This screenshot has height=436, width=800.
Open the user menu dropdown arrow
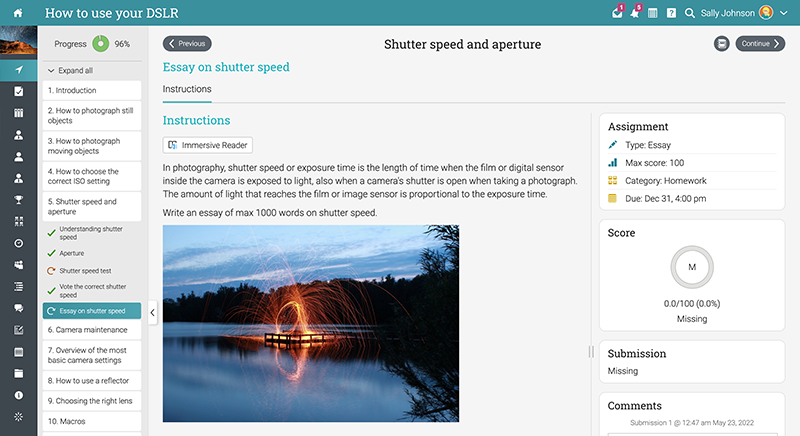[x=784, y=13]
